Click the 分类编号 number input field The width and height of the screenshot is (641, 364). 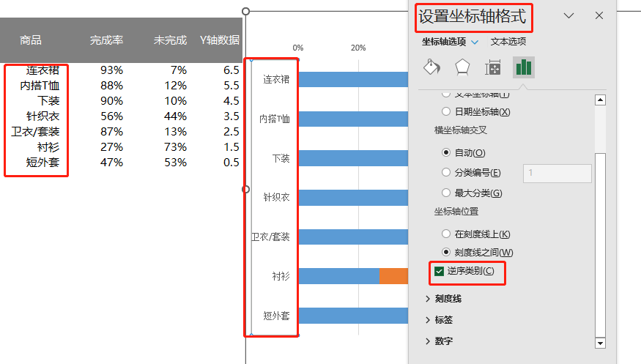(557, 174)
